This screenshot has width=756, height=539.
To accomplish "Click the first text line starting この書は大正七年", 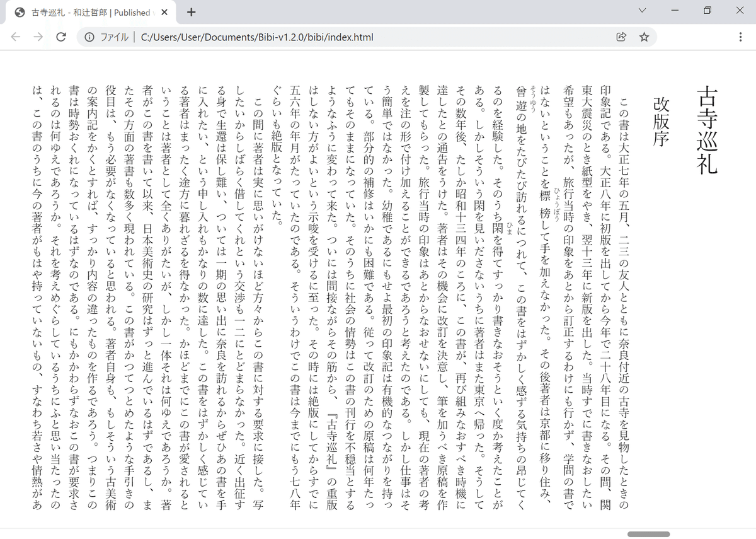I will point(624,305).
